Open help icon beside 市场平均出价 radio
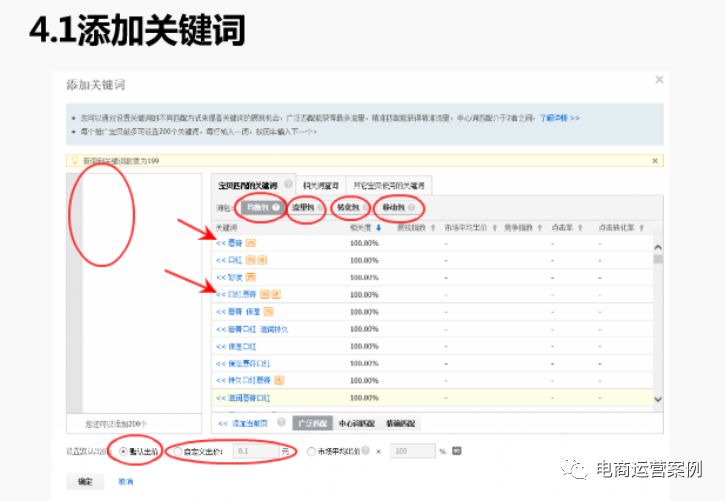This screenshot has width=726, height=501. (366, 450)
